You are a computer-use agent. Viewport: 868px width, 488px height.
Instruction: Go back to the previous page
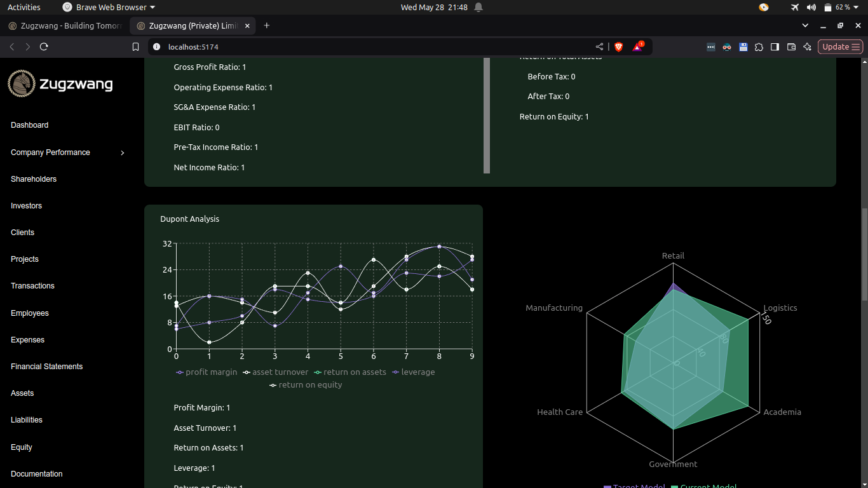click(x=11, y=46)
